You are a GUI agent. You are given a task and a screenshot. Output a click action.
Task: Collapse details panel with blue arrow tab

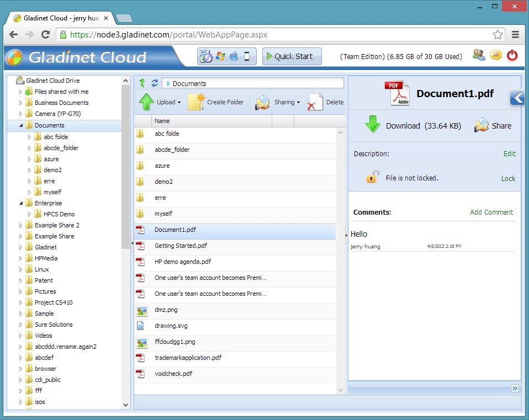click(x=516, y=97)
